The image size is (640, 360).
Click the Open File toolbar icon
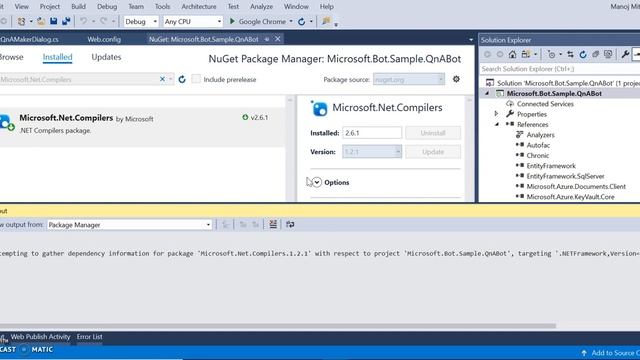tap(41, 21)
